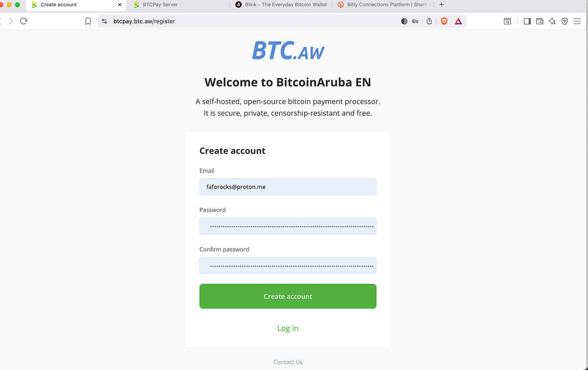
Task: Follow the Log in link
Action: click(x=288, y=328)
